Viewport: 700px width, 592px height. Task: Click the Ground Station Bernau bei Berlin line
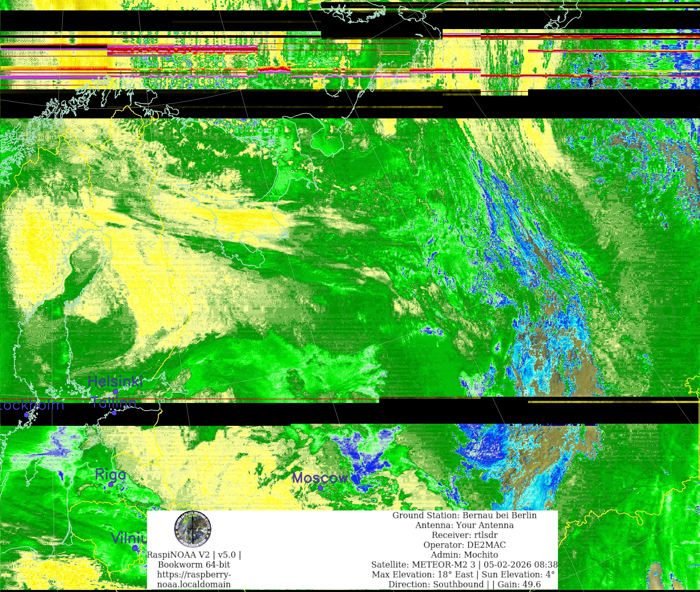tap(464, 515)
